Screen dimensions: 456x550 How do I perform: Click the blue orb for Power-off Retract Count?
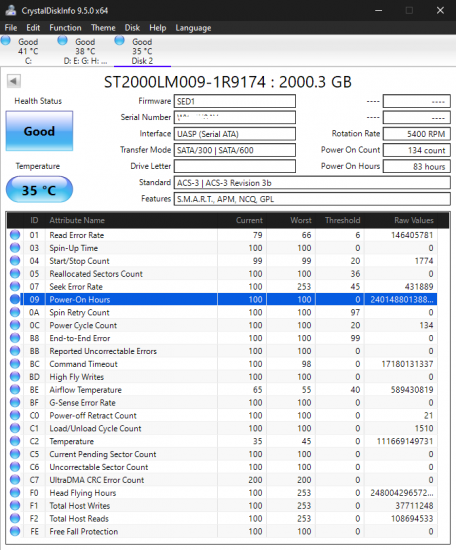[15, 415]
